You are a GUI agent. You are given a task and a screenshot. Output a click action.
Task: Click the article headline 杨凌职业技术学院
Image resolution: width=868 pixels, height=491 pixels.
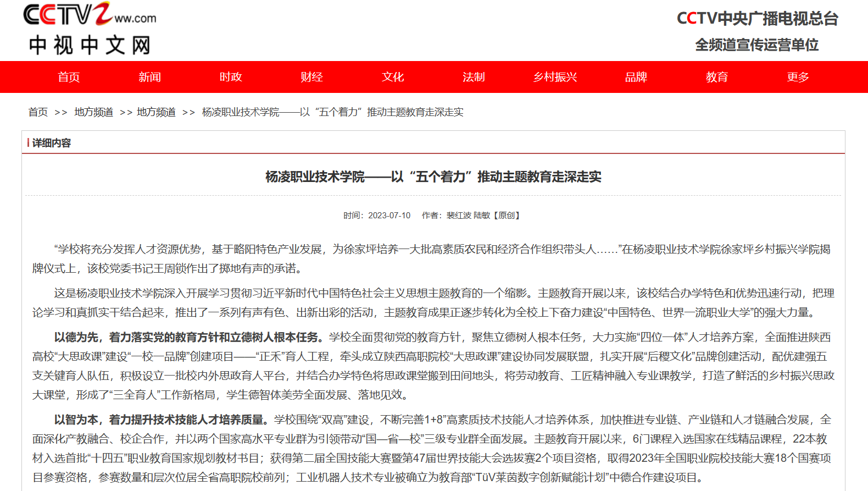click(x=433, y=177)
